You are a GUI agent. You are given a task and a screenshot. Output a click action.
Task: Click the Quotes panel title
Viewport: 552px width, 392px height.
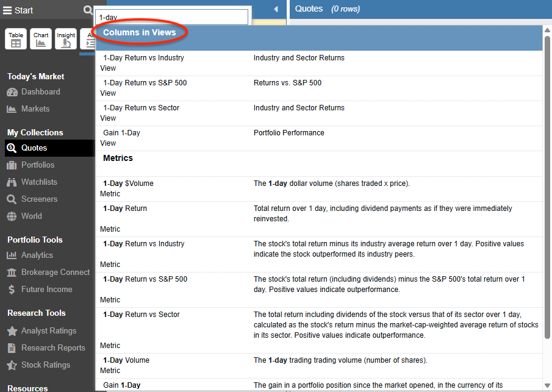309,9
